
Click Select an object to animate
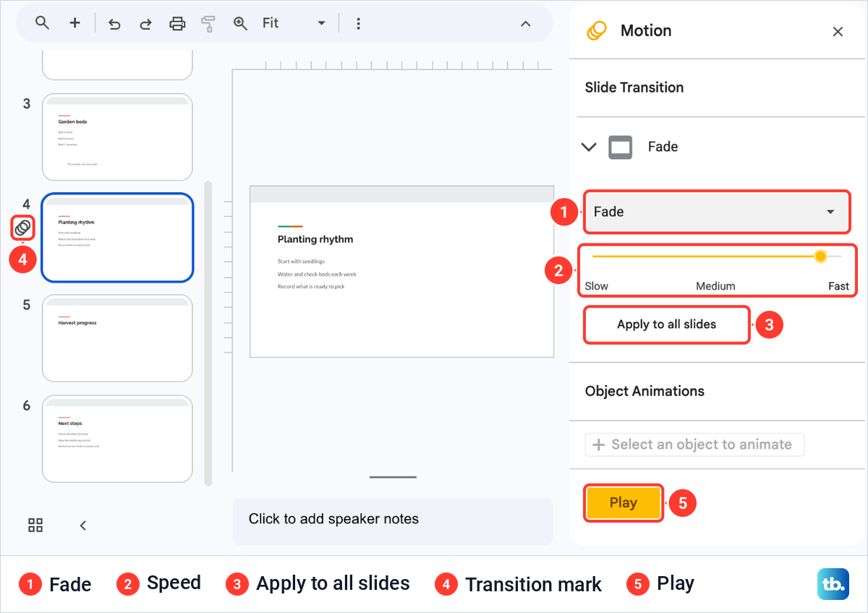coord(694,445)
